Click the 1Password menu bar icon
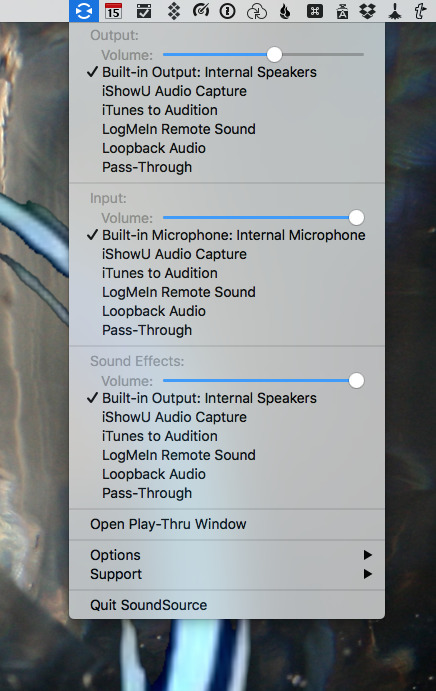Image resolution: width=436 pixels, height=691 pixels. click(227, 11)
